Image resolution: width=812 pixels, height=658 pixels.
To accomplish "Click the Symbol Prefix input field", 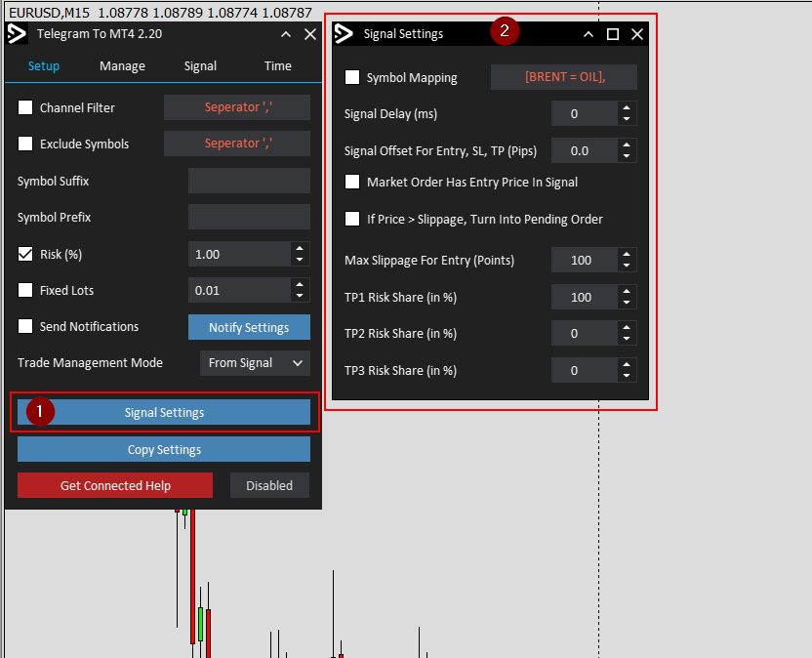I will tap(249, 217).
